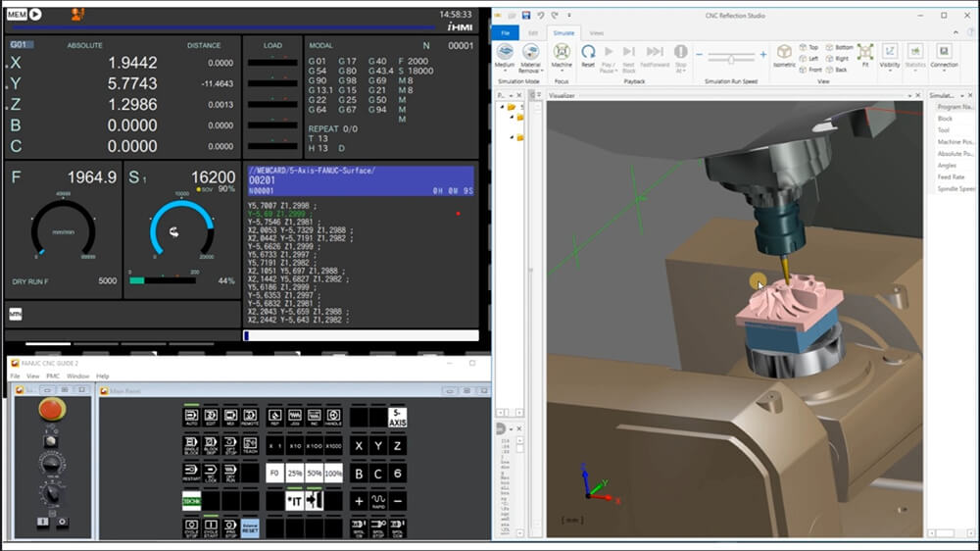The height and width of the screenshot is (551, 980).
Task: Expand the top folder in project tree
Action: coord(511,107)
